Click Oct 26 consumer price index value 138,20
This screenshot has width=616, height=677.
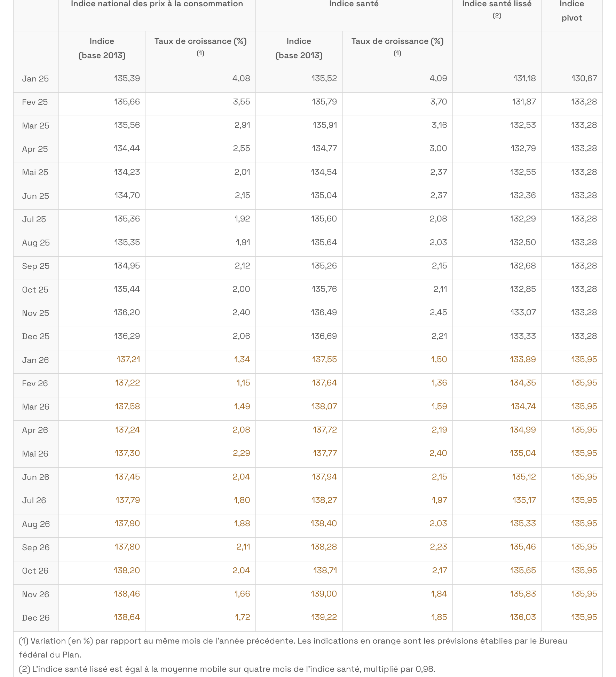click(x=127, y=570)
